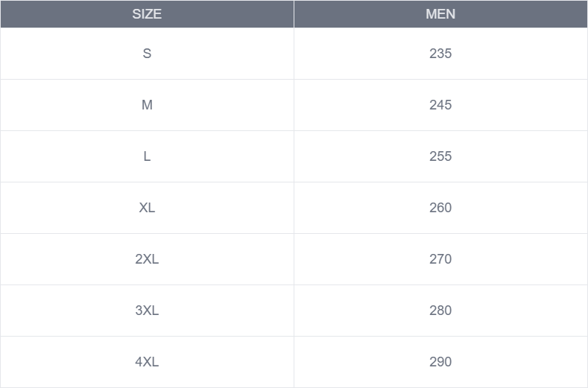Select the S size cell

tap(147, 54)
